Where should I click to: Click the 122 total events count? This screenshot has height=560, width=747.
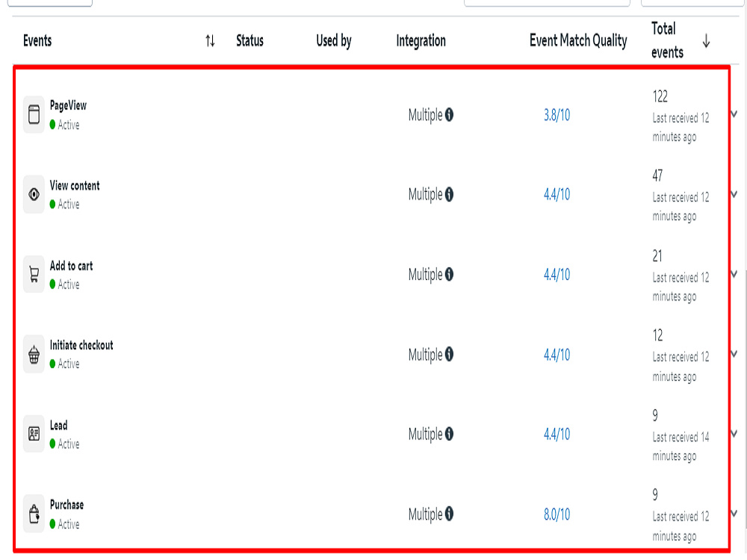[660, 96]
